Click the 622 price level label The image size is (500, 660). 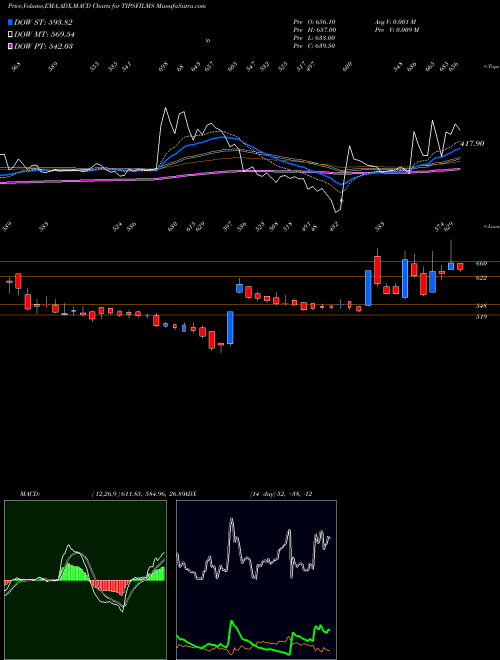(481, 278)
